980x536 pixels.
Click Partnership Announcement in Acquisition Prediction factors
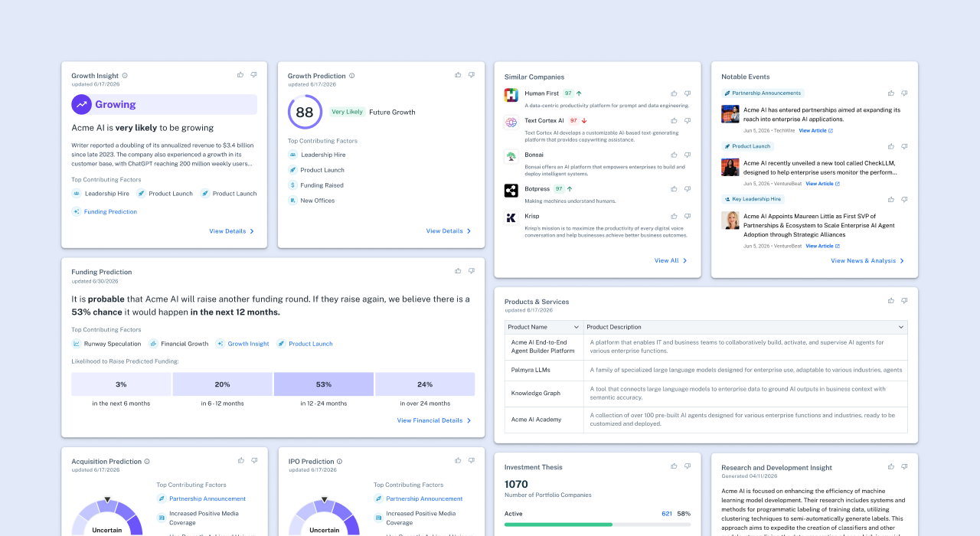[201, 498]
